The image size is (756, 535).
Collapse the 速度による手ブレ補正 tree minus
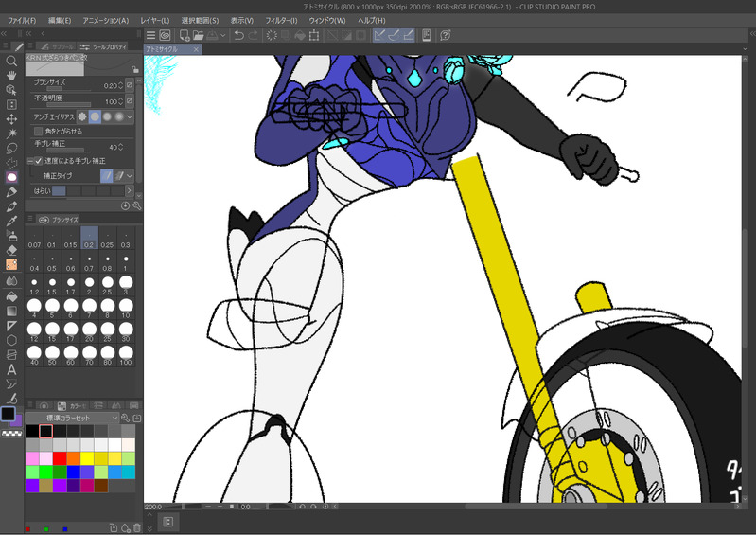[x=30, y=161]
